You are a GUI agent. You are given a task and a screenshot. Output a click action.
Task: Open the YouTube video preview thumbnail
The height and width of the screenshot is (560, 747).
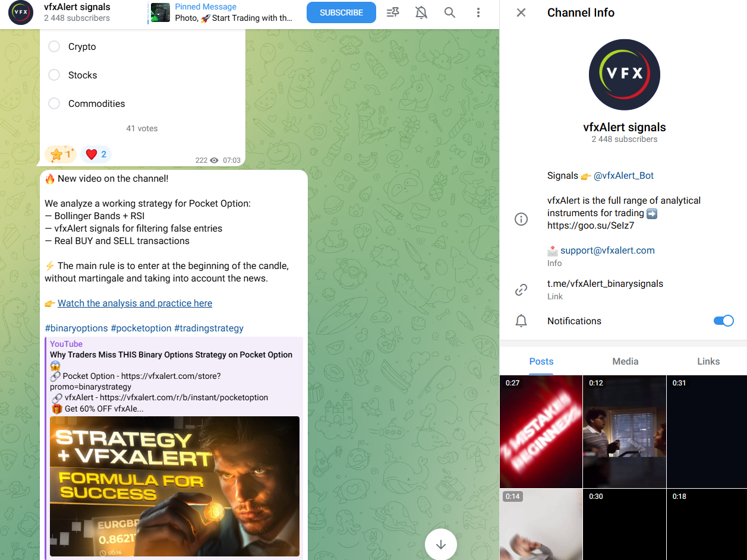click(175, 486)
